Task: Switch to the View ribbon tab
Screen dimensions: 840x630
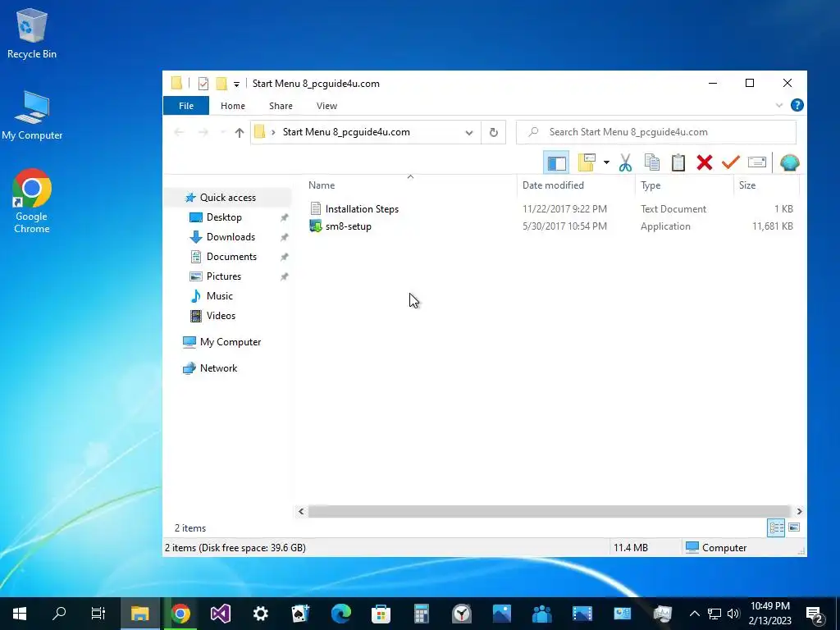Action: (x=326, y=106)
